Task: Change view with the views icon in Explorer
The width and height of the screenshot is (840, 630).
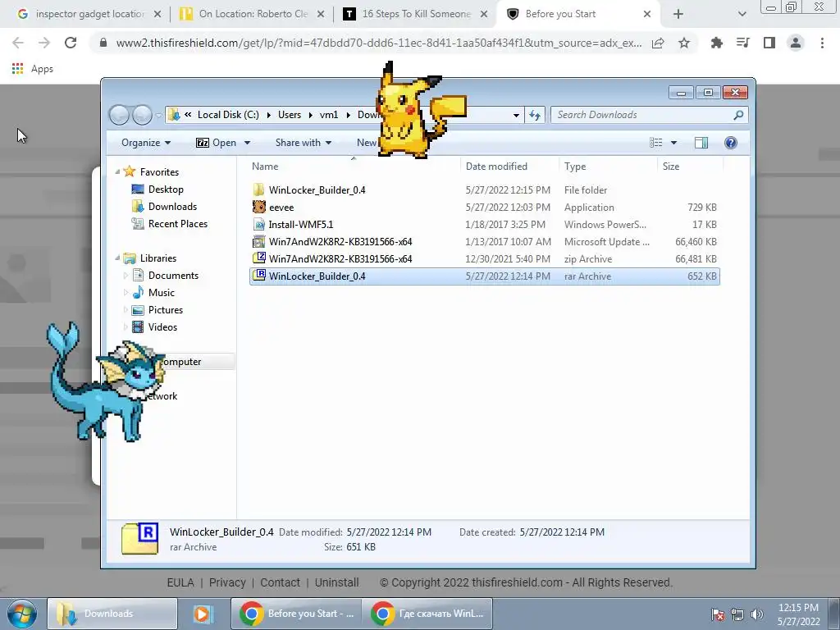Action: (x=655, y=143)
